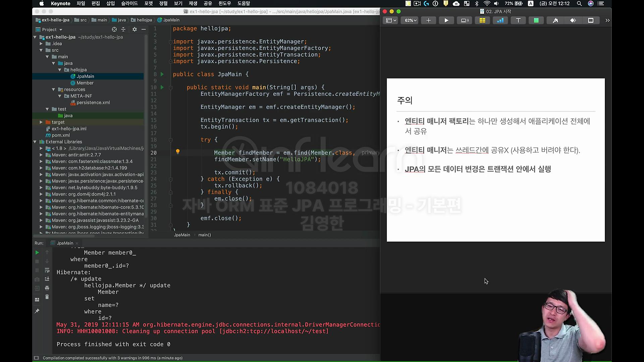Click main() in the editor breadcrumb
644x362 pixels.
[x=204, y=235]
